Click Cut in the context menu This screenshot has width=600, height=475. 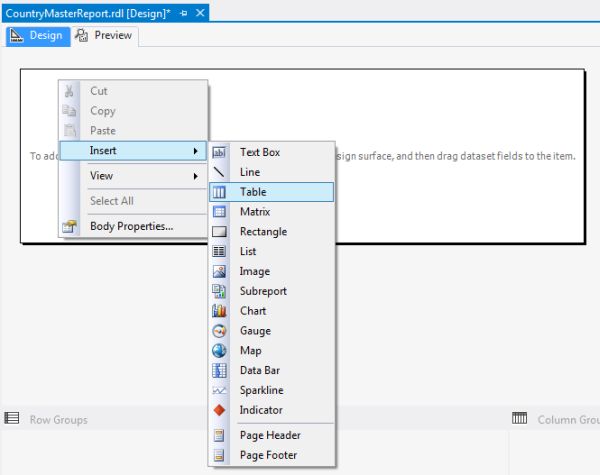[x=133, y=91]
